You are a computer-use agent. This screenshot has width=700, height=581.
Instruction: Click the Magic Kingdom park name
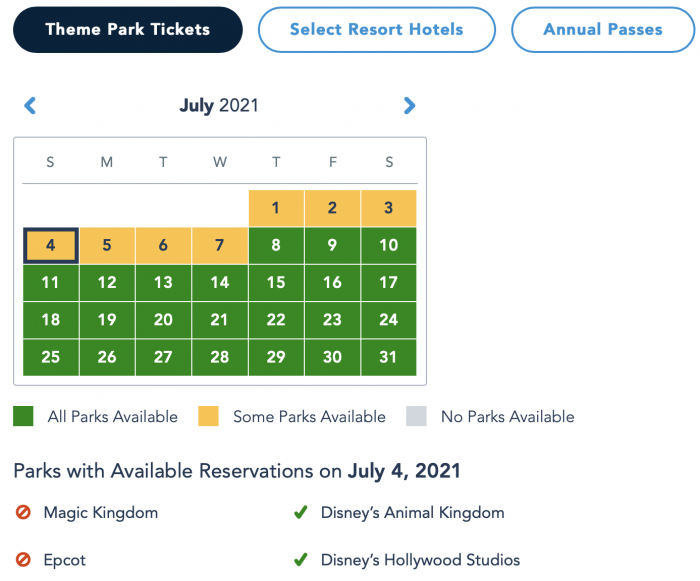click(101, 513)
